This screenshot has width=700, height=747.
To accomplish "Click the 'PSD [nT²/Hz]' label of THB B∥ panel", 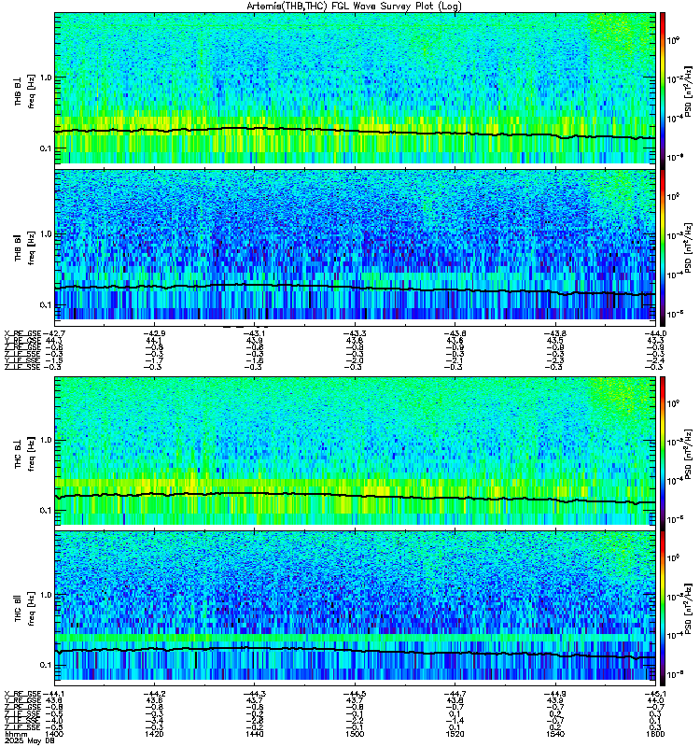I will (x=688, y=247).
